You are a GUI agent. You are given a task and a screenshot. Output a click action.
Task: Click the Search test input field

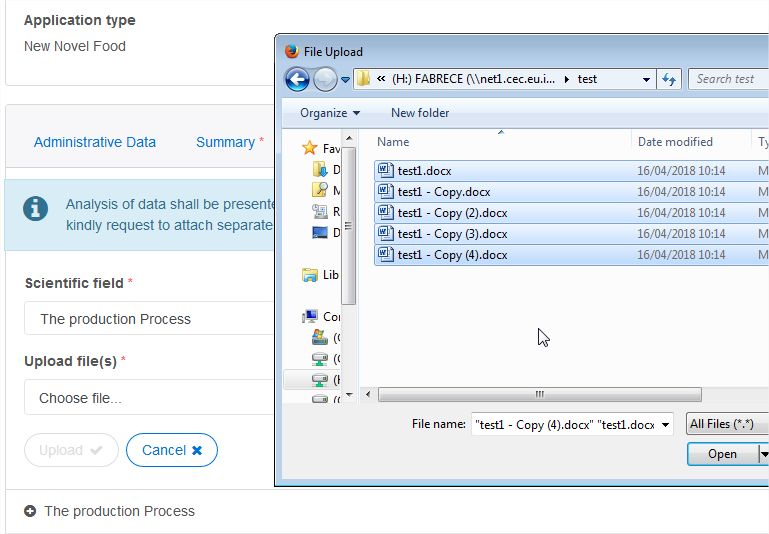coord(728,79)
